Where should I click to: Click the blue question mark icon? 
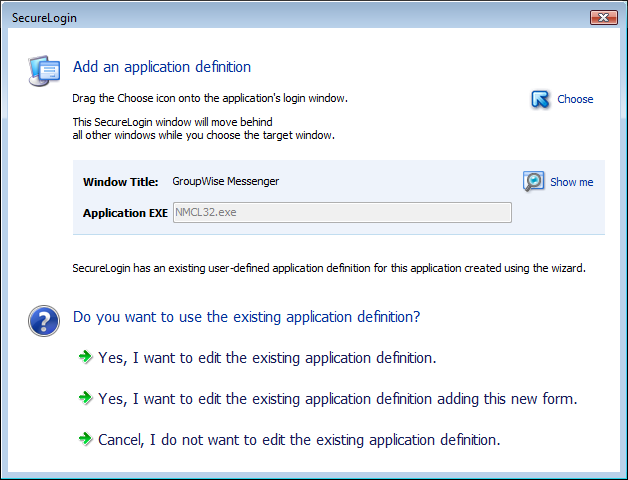[41, 320]
